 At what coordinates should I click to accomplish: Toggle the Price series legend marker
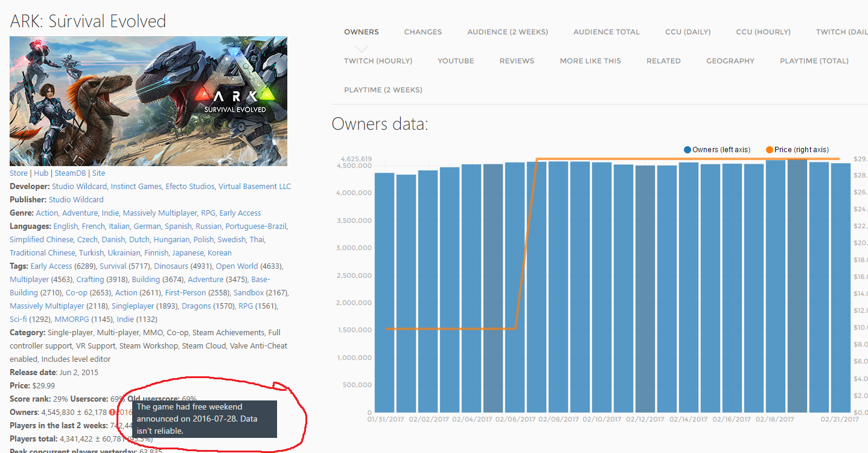click(769, 150)
